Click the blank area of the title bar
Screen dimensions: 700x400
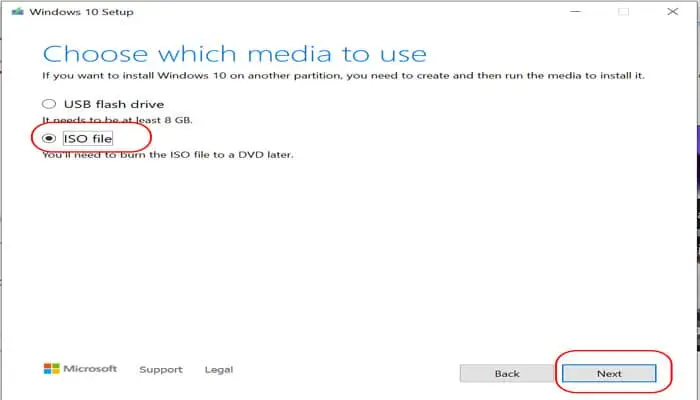(x=350, y=12)
